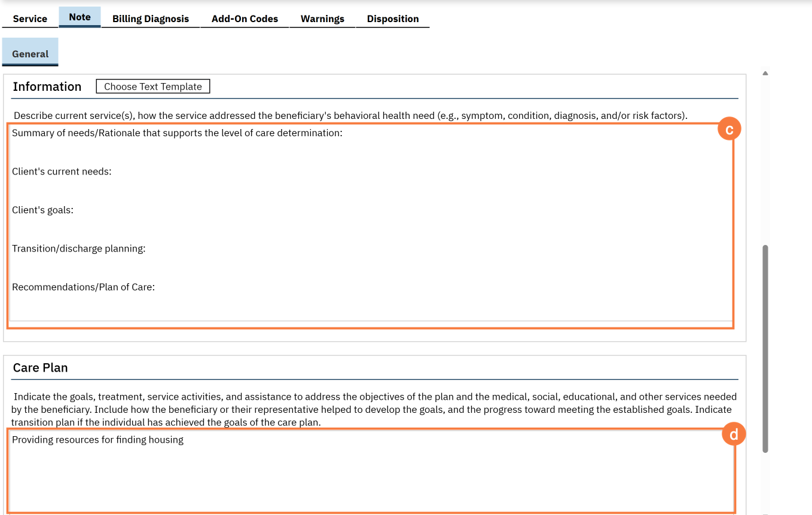The image size is (812, 515).
Task: Place cursor after "Client's goals:" line
Action: click(75, 210)
